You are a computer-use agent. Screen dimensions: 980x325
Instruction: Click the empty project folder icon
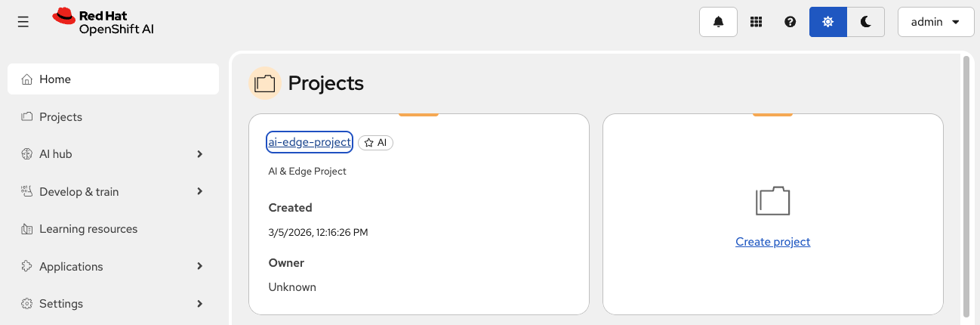pyautogui.click(x=772, y=201)
